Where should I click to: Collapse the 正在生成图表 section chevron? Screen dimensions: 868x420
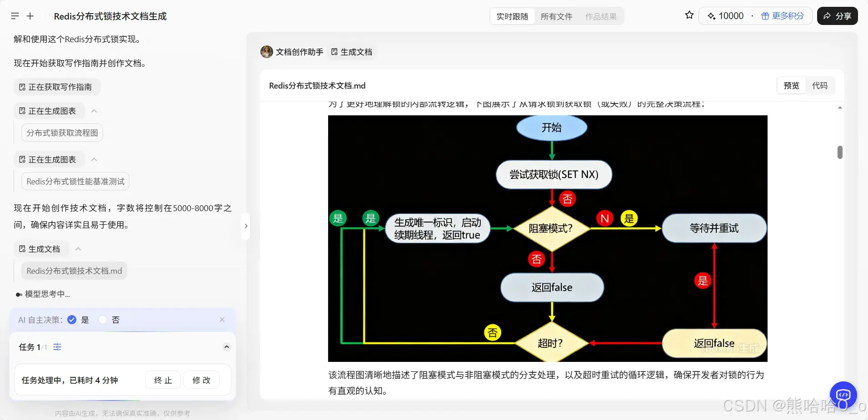click(94, 111)
